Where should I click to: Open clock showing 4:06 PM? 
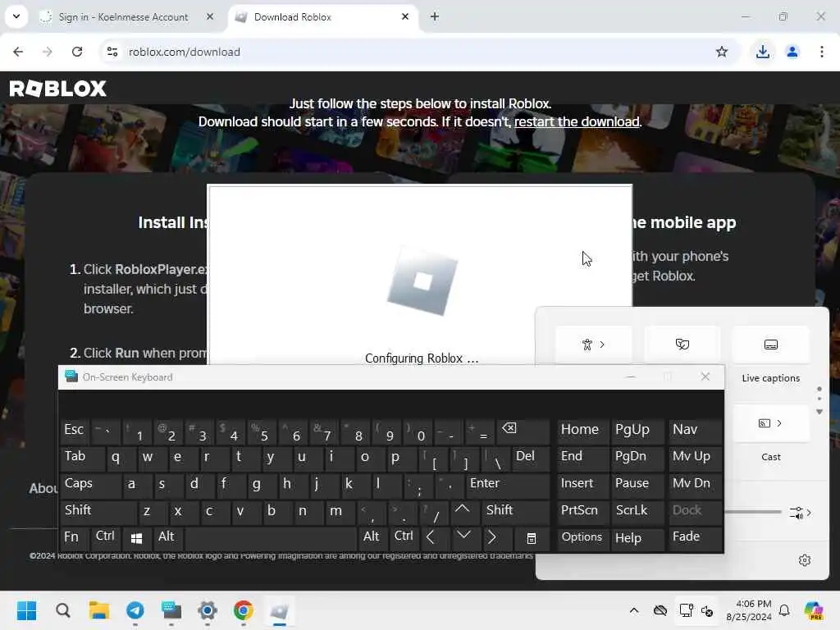(x=749, y=610)
